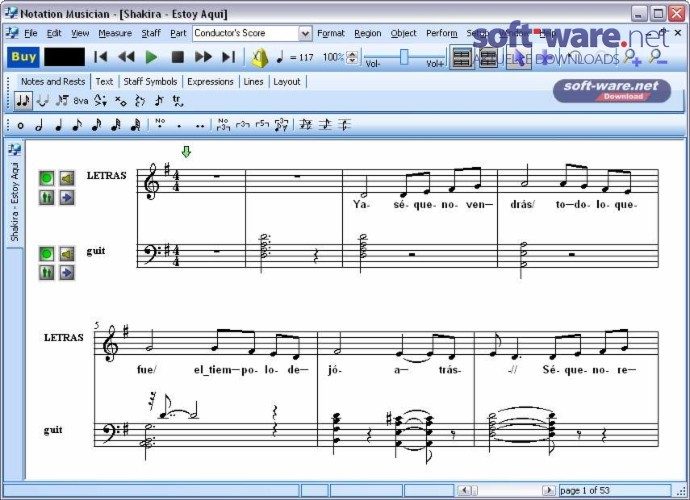Select the trill ornament palette icon

[x=178, y=101]
